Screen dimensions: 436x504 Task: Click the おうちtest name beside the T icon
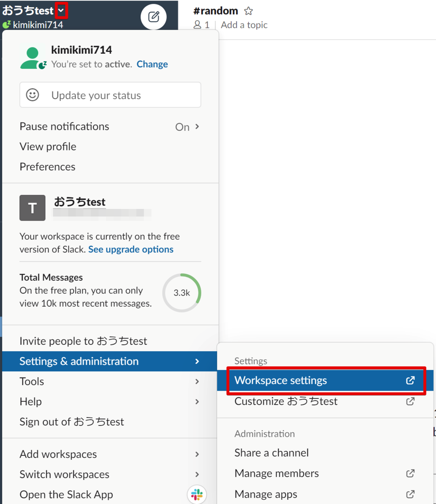tap(79, 202)
